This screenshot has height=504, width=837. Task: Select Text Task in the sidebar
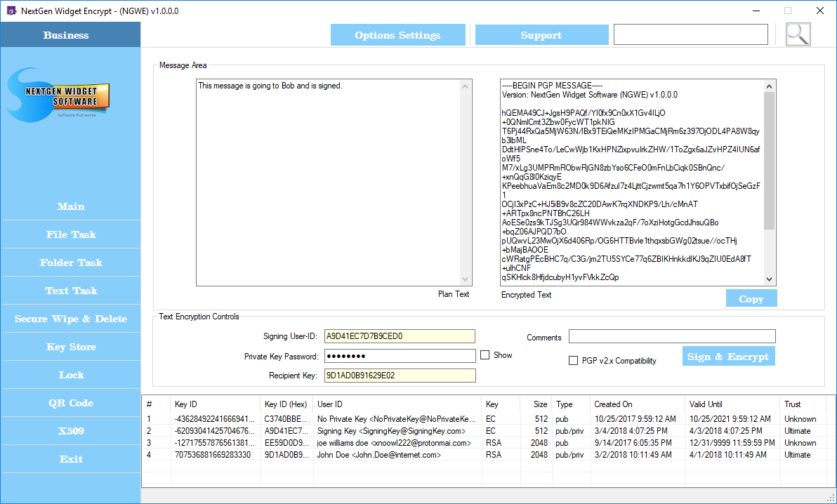[x=71, y=291]
